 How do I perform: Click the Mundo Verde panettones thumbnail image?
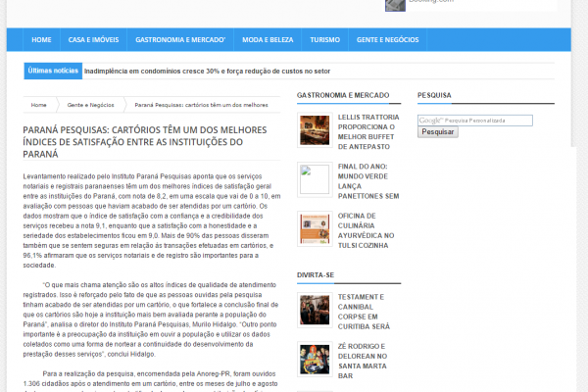pos(315,178)
